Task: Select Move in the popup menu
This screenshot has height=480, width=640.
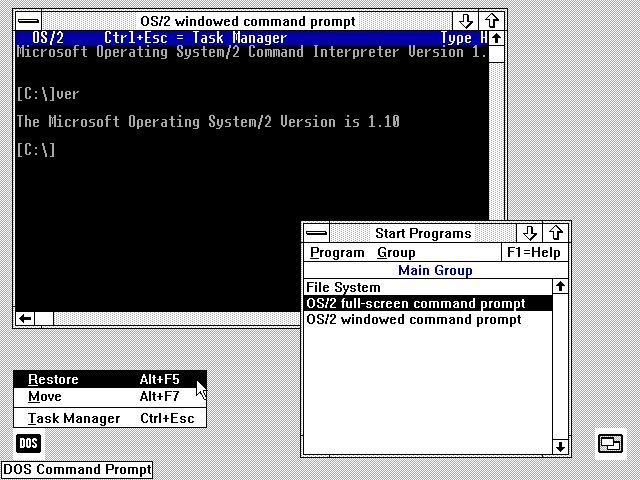Action: (45, 397)
